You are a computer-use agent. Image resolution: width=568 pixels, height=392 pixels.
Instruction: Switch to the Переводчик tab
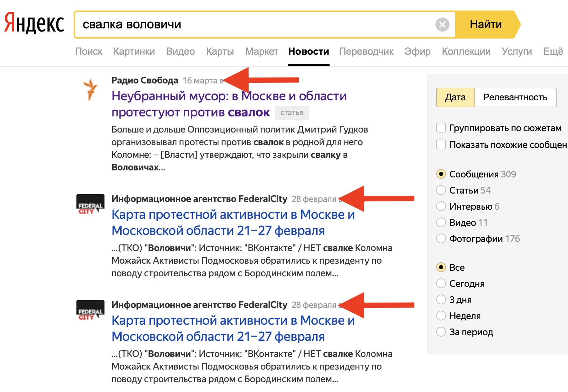click(366, 52)
